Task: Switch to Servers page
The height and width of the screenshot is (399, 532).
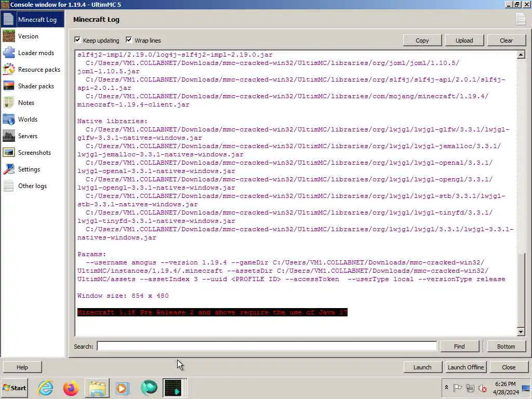Action: click(x=33, y=136)
